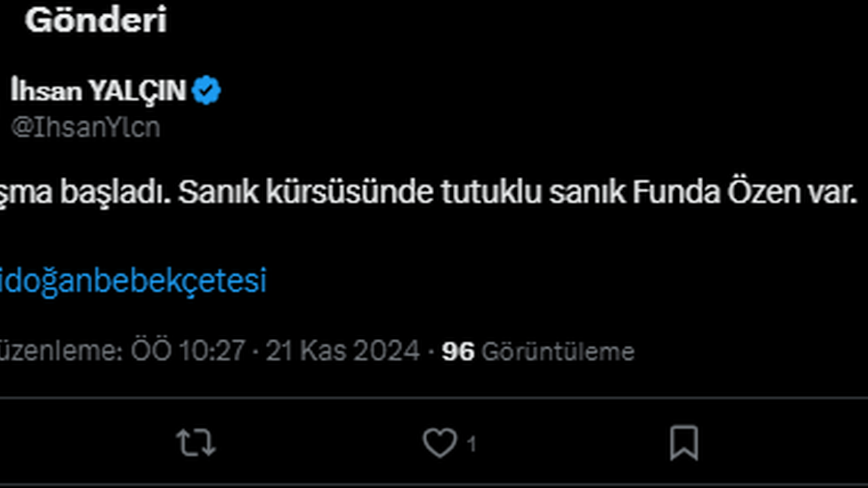This screenshot has width=868, height=488.
Task: Like the post with the heart icon
Action: tap(439, 443)
